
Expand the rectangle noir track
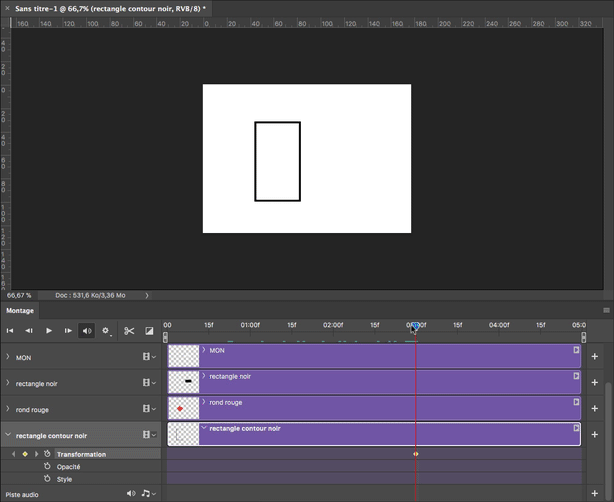pos(8,383)
